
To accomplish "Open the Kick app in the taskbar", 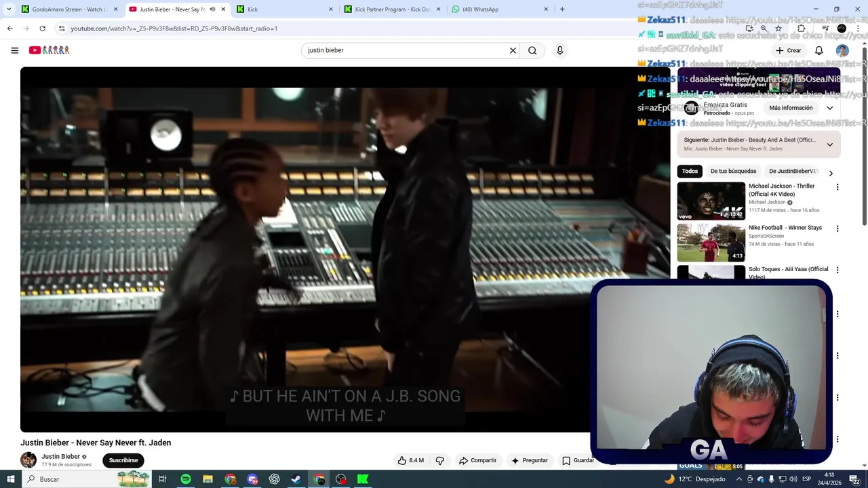I will pos(363,479).
